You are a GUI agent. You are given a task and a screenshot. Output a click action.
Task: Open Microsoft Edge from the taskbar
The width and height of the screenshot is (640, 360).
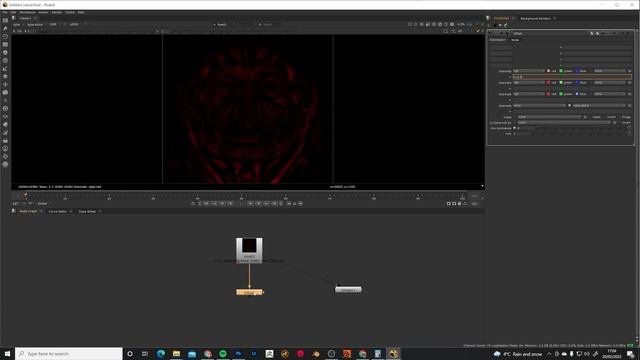pyautogui.click(x=161, y=353)
